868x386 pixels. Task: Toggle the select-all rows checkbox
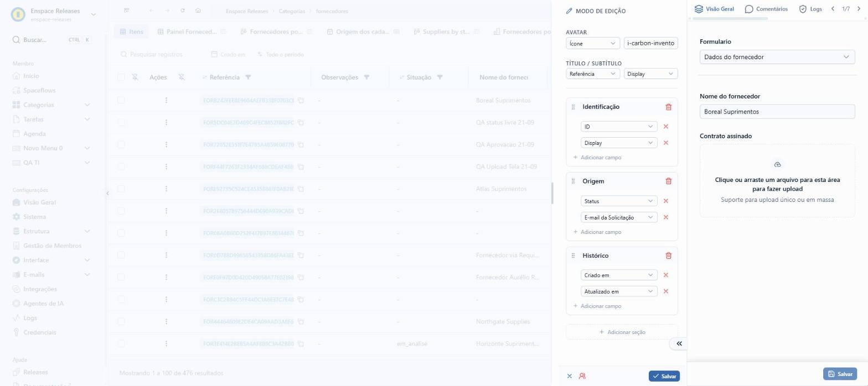(121, 77)
